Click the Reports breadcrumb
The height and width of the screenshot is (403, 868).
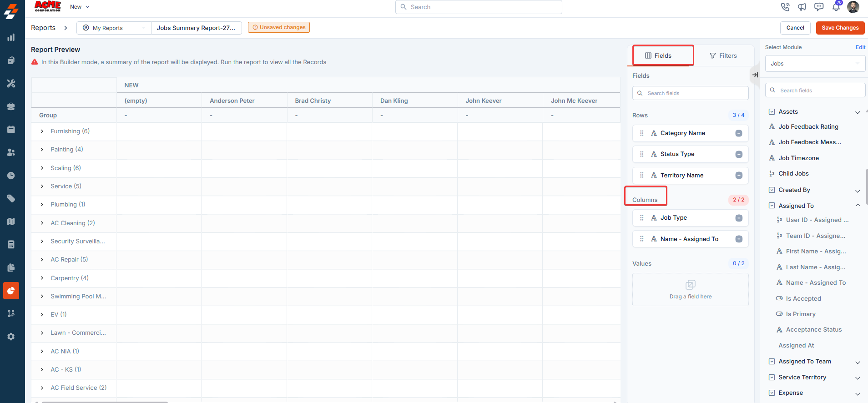point(43,28)
